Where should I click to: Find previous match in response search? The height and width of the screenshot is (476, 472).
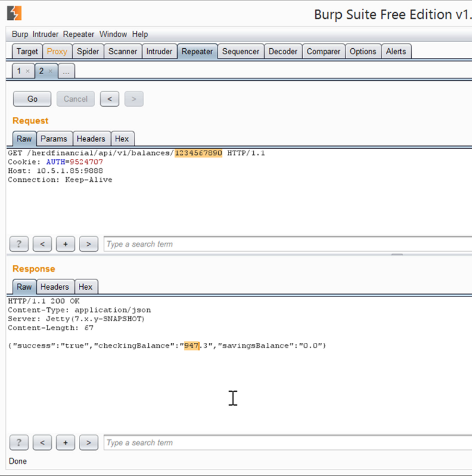42,443
